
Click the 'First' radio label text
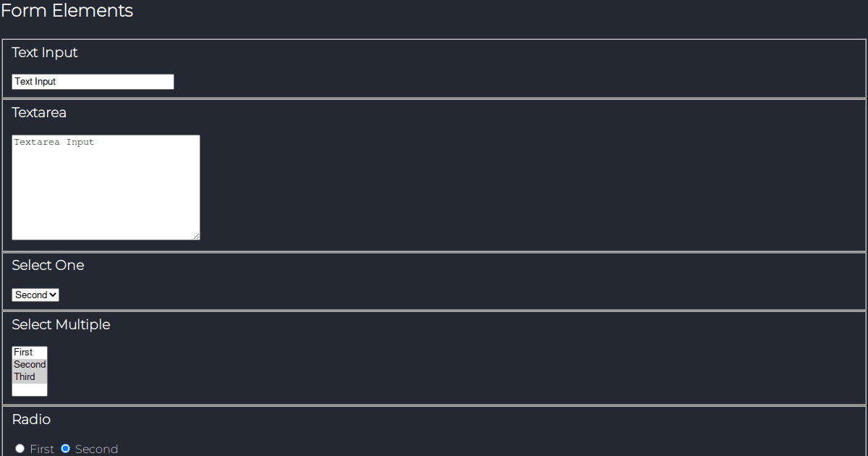coord(41,449)
